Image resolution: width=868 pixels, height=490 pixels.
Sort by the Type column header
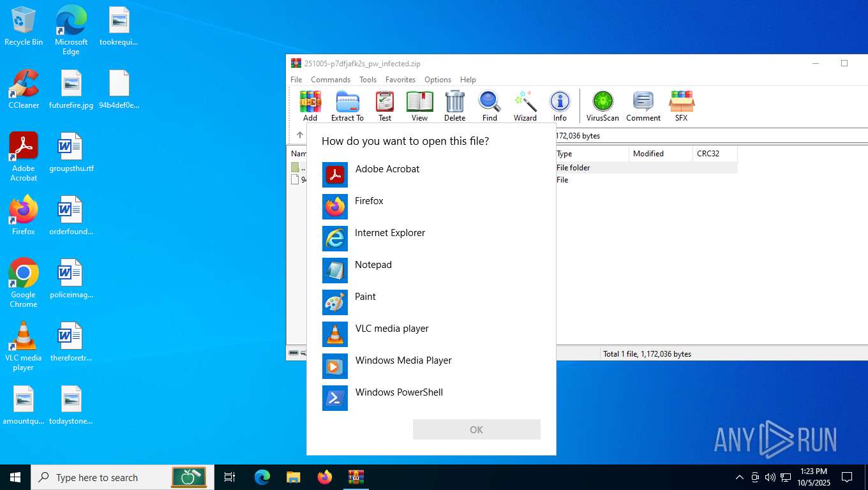point(591,154)
